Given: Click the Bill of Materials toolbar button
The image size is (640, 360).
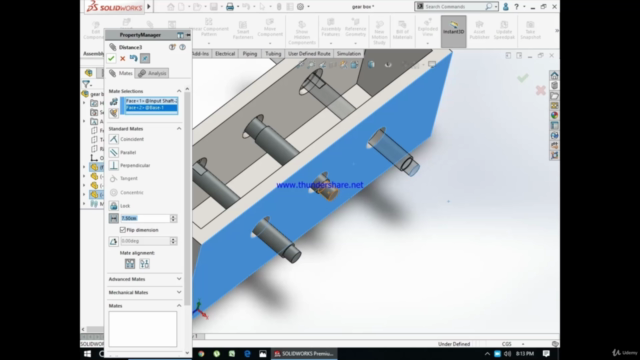Looking at the screenshot, I should click(x=402, y=30).
